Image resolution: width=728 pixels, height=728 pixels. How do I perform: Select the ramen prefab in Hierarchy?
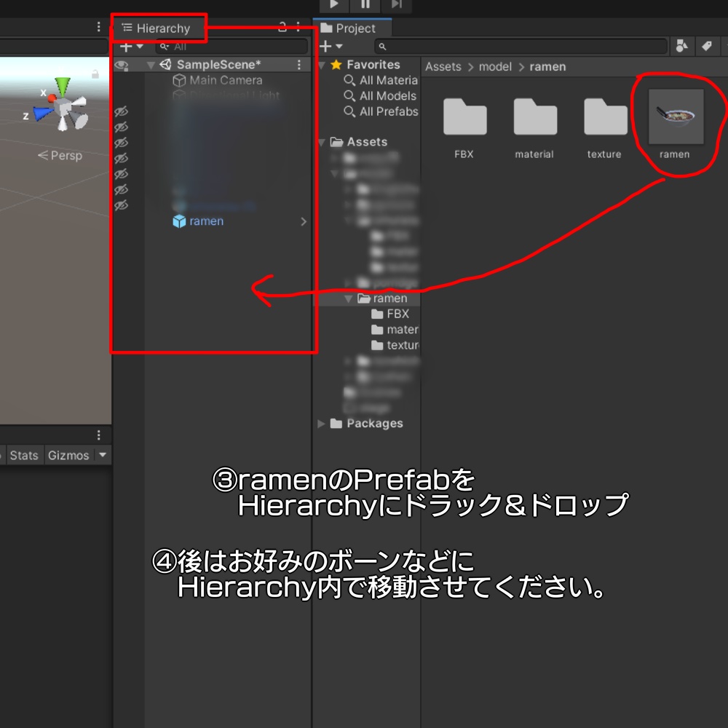click(206, 221)
